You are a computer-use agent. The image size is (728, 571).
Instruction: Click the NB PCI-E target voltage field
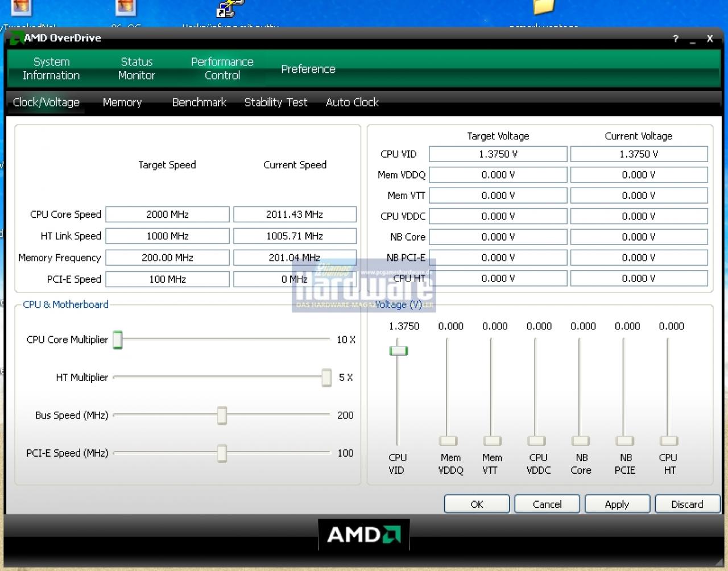pos(498,258)
